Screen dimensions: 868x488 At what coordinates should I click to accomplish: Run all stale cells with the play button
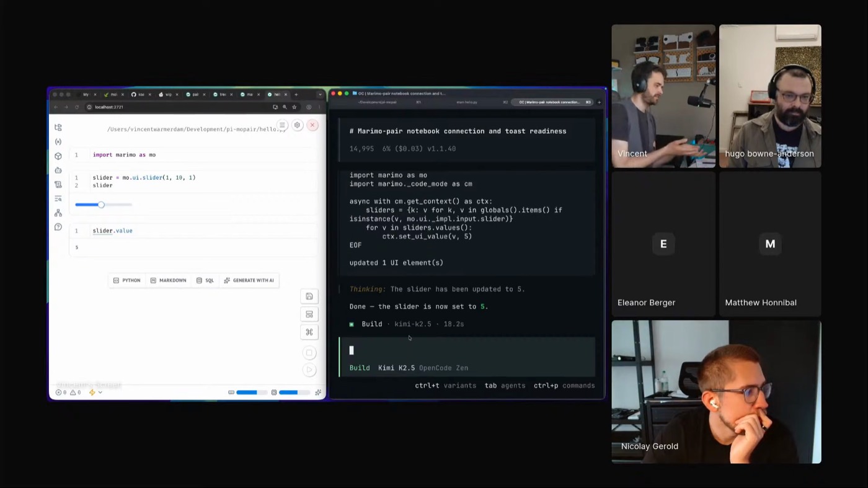[309, 370]
